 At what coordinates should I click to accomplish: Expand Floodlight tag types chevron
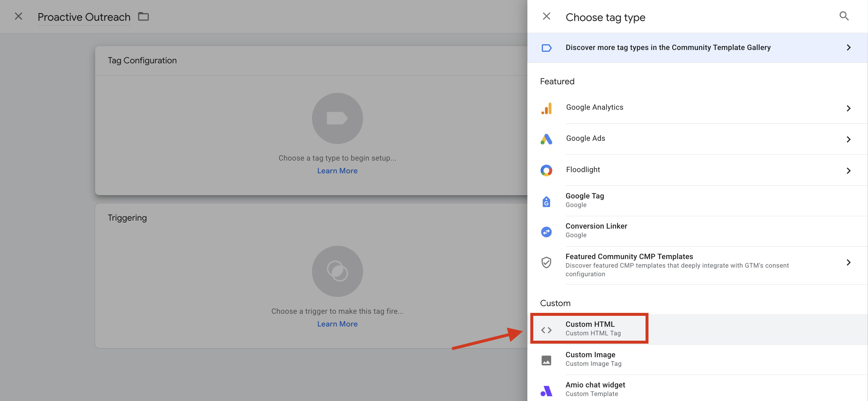pyautogui.click(x=848, y=171)
